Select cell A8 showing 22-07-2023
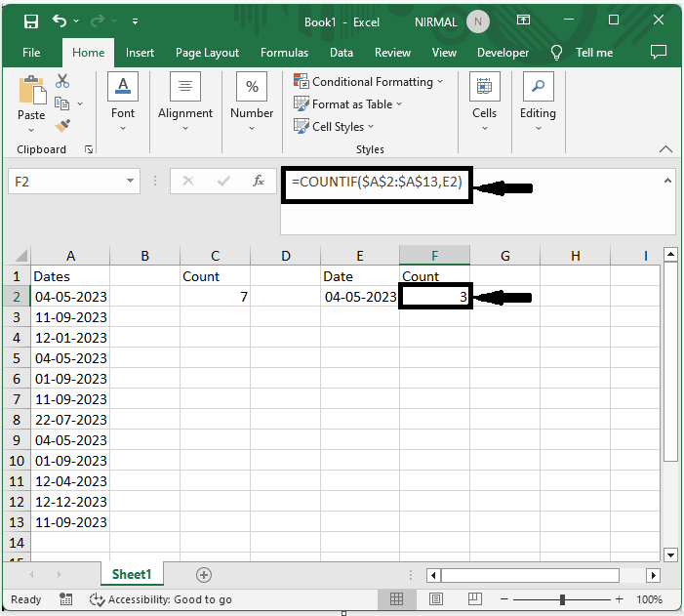This screenshot has height=616, width=684. 70,420
